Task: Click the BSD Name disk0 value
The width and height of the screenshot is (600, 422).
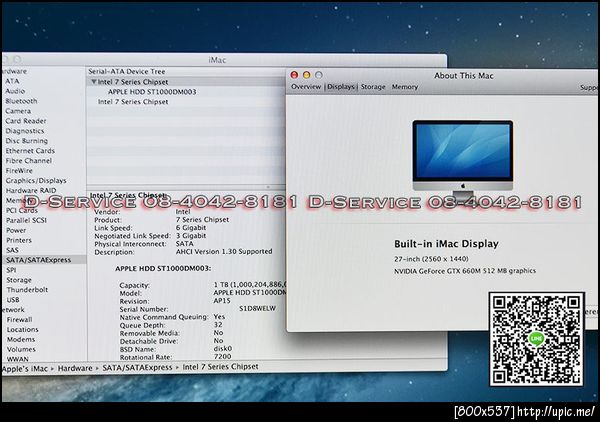Action: [x=223, y=349]
